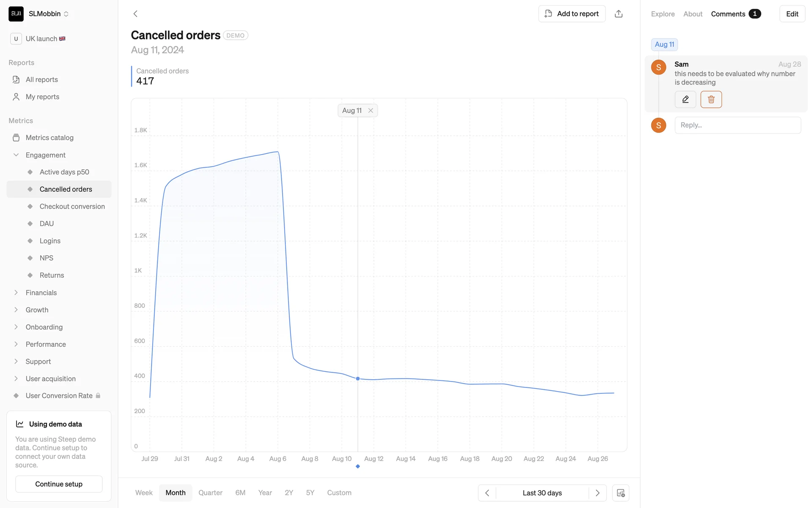The width and height of the screenshot is (812, 508).
Task: Click the share/export icon
Action: pos(618,14)
